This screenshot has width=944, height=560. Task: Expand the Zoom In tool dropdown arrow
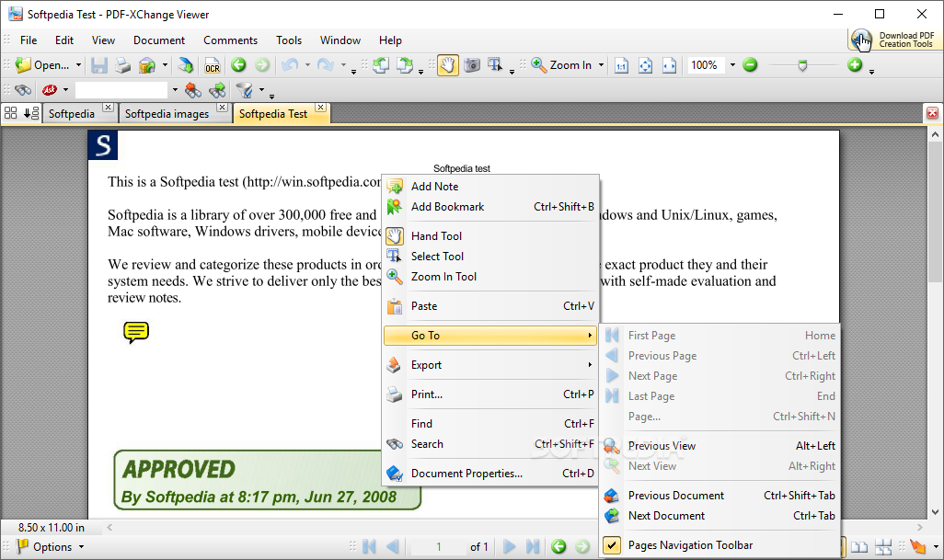pos(602,65)
